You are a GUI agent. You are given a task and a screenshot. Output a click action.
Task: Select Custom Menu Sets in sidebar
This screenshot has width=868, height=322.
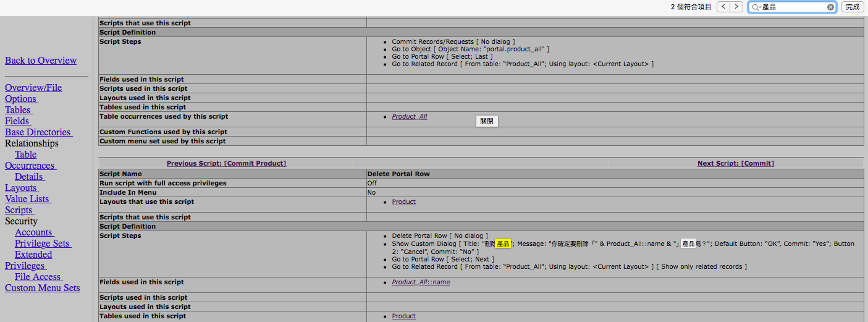[42, 288]
